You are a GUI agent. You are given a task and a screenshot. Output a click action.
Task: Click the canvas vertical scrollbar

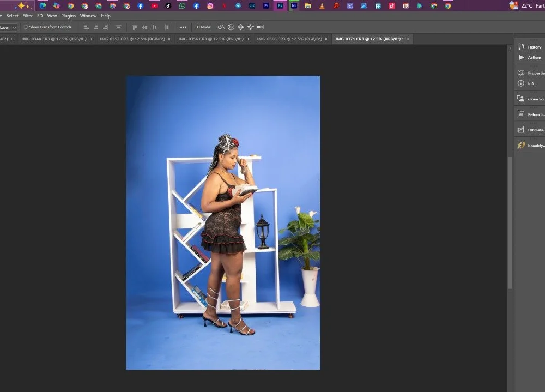pyautogui.click(x=510, y=222)
